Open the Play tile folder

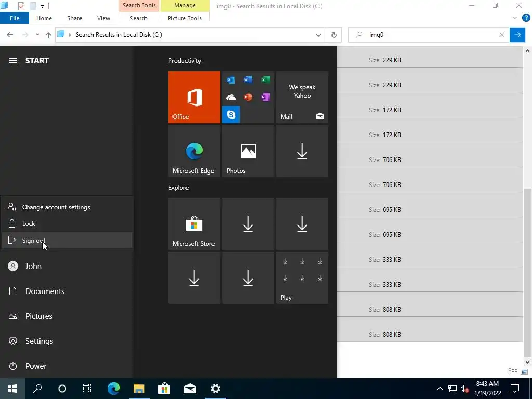tap(302, 278)
